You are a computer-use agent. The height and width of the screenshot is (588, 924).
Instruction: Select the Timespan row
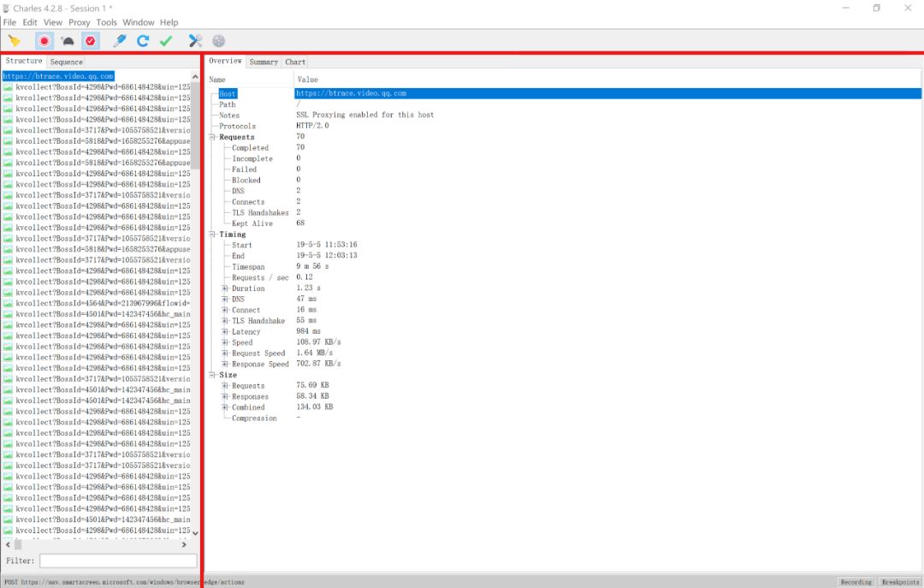[x=565, y=266]
